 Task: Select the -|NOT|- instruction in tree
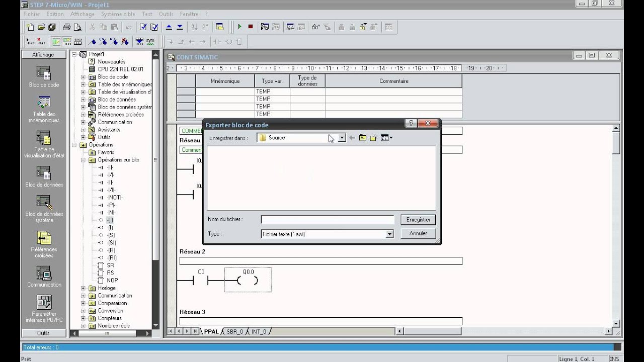[114, 198]
